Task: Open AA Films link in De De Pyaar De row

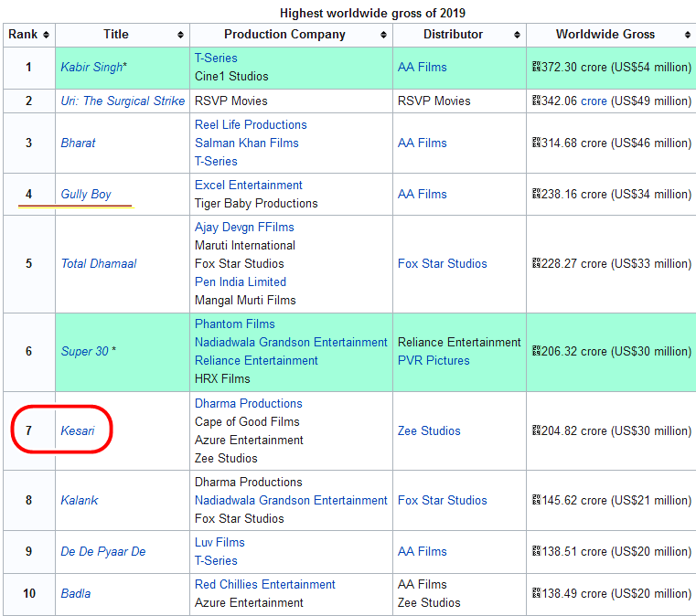Action: pyautogui.click(x=423, y=551)
